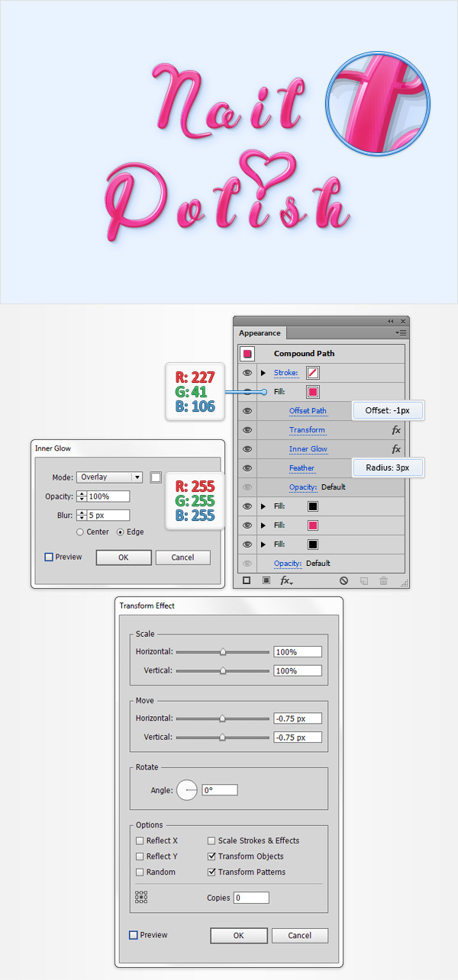This screenshot has width=458, height=980.
Task: Click Move Horizontal slider handle
Action: point(223,718)
